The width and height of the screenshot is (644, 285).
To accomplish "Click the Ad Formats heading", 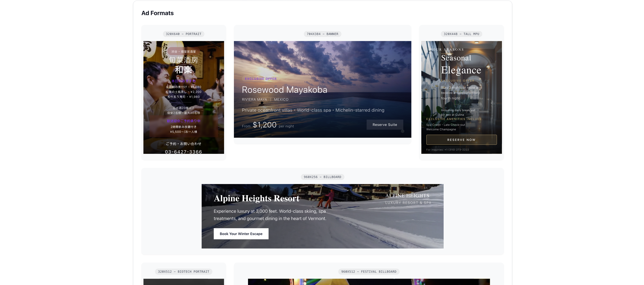I will pyautogui.click(x=158, y=13).
